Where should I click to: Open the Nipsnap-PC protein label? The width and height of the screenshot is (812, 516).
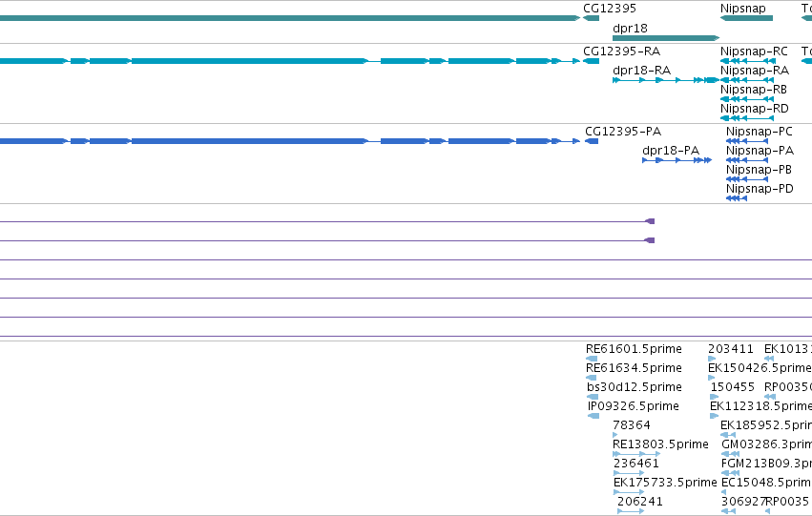[760, 132]
